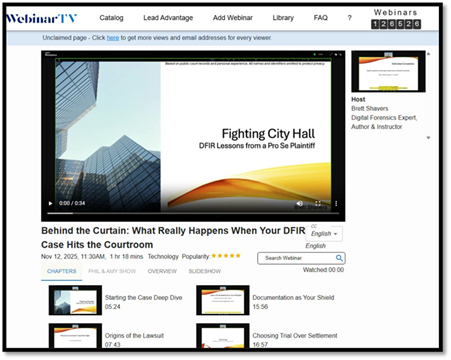Enter fullscreen video mode
This screenshot has width=451, height=360.
click(318, 203)
